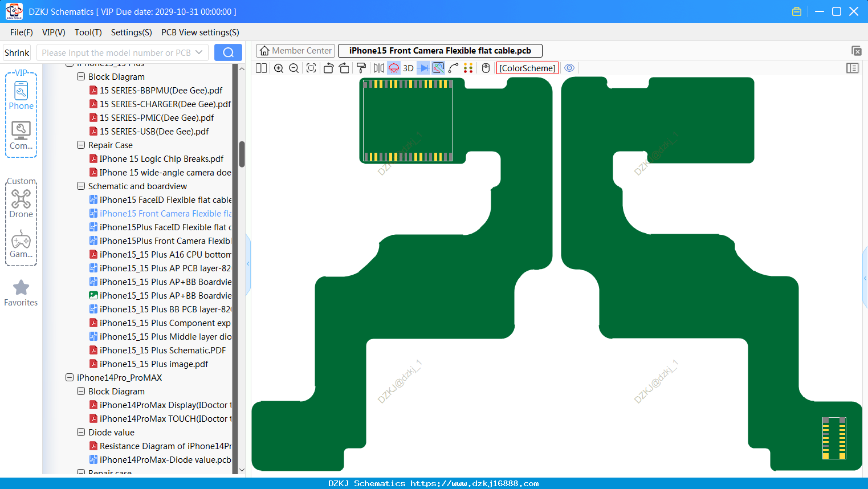Click the blue search button
868x489 pixels.
tap(228, 52)
